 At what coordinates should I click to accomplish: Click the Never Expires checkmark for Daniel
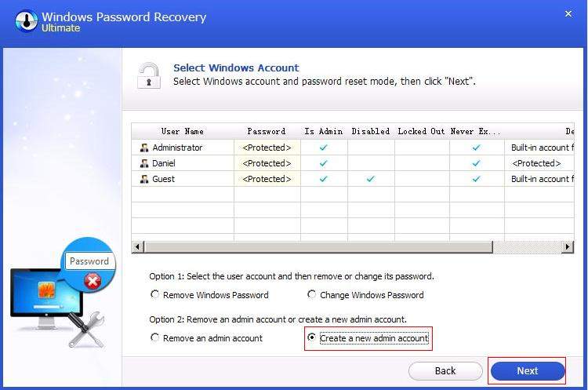click(476, 163)
